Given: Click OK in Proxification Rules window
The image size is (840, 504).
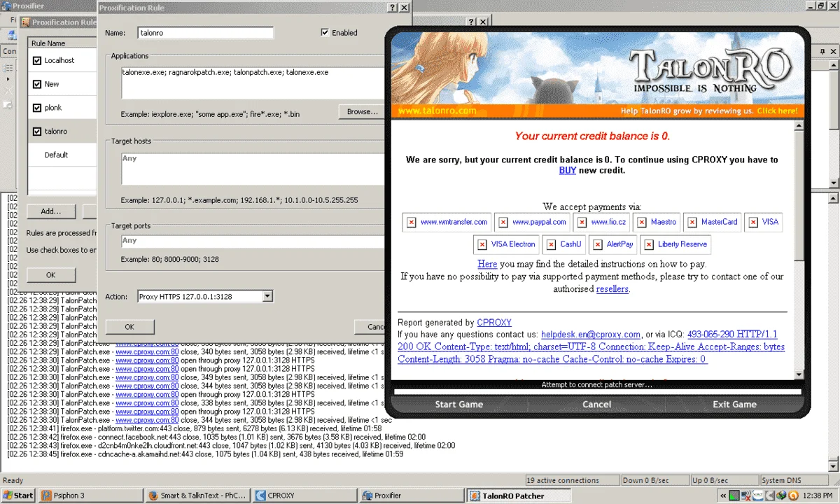Looking at the screenshot, I should coord(50,275).
